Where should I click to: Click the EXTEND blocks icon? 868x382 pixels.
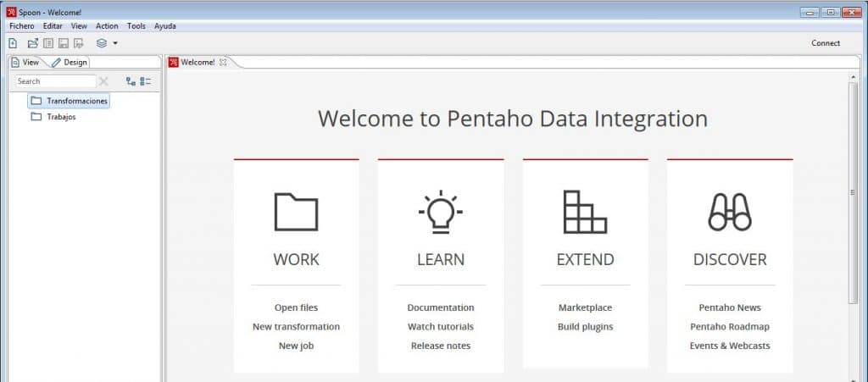[x=585, y=212]
